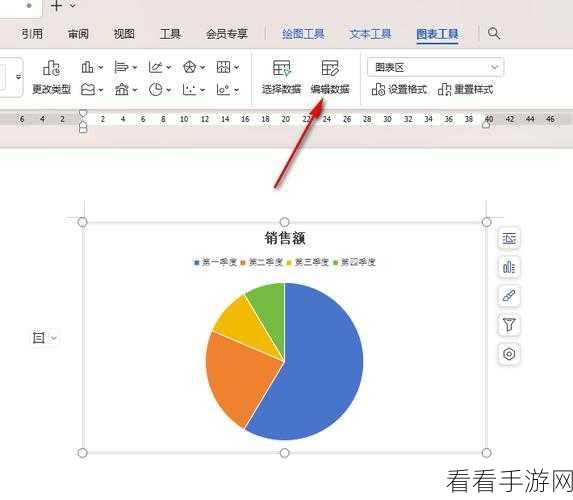Open chart style brush side button

(509, 296)
